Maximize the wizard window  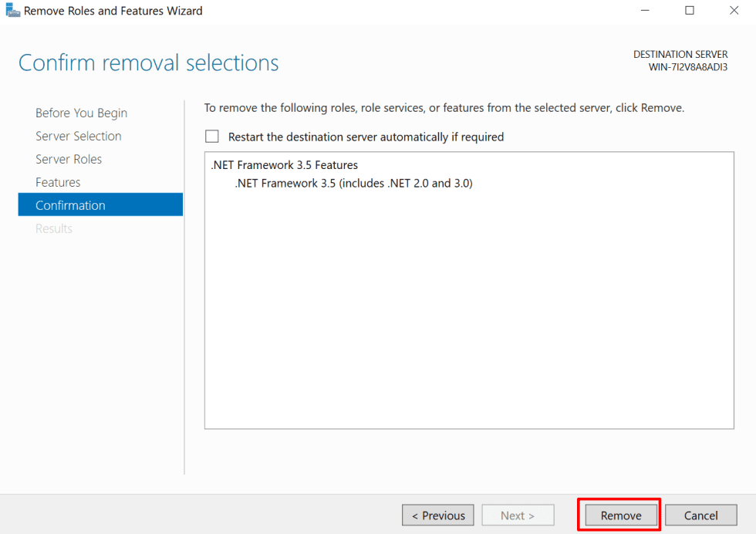point(690,10)
